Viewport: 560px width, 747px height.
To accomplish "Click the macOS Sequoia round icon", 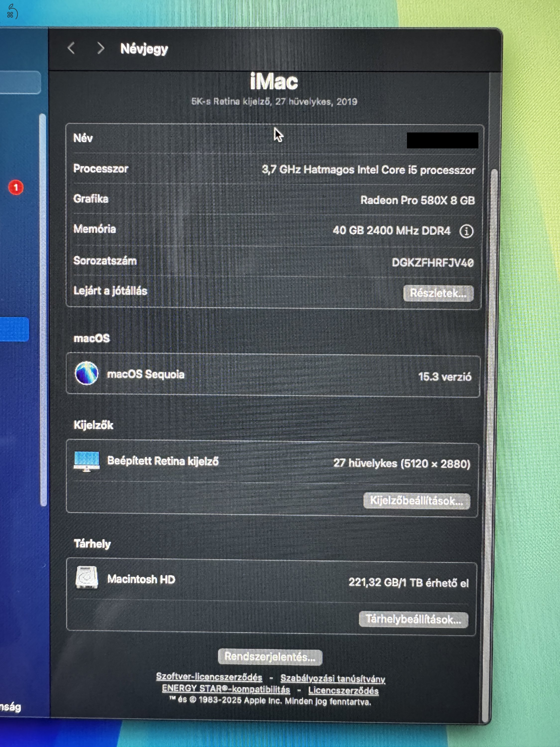I will [x=86, y=373].
